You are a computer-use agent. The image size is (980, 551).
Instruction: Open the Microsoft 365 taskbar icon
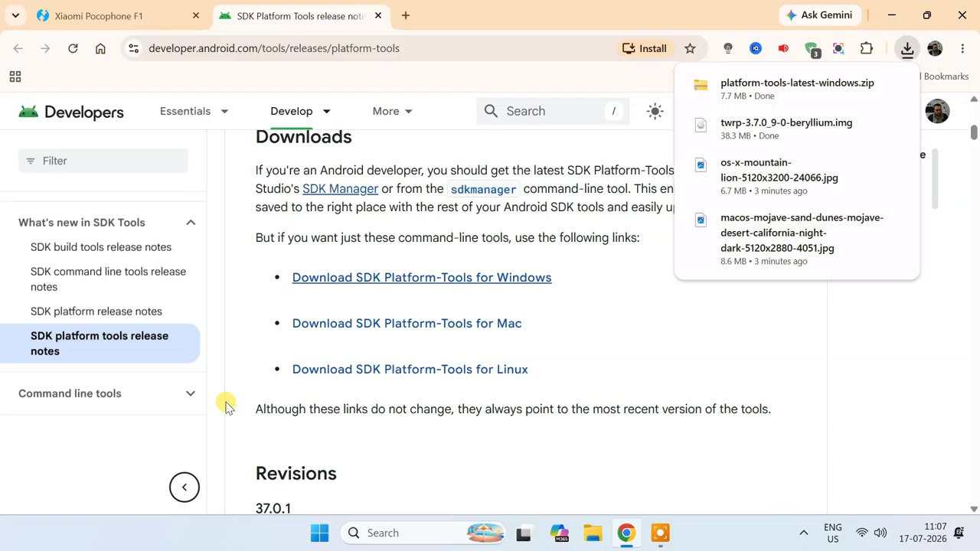click(x=560, y=533)
